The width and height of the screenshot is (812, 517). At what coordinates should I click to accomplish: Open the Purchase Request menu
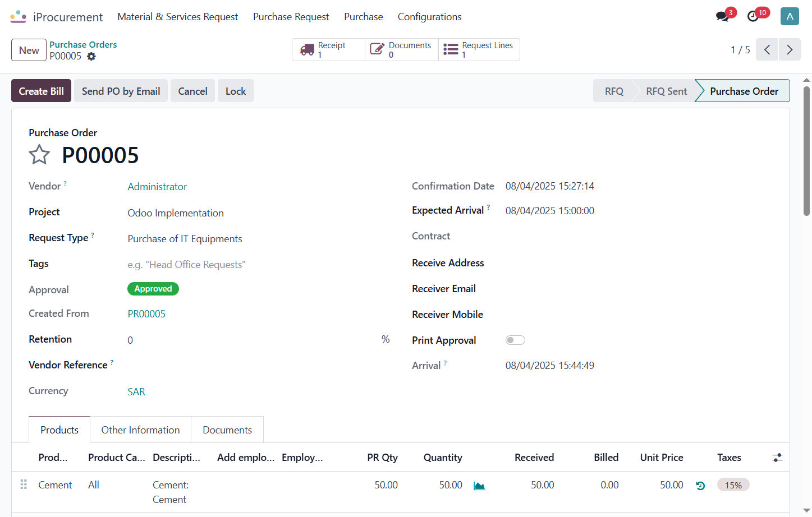[291, 17]
